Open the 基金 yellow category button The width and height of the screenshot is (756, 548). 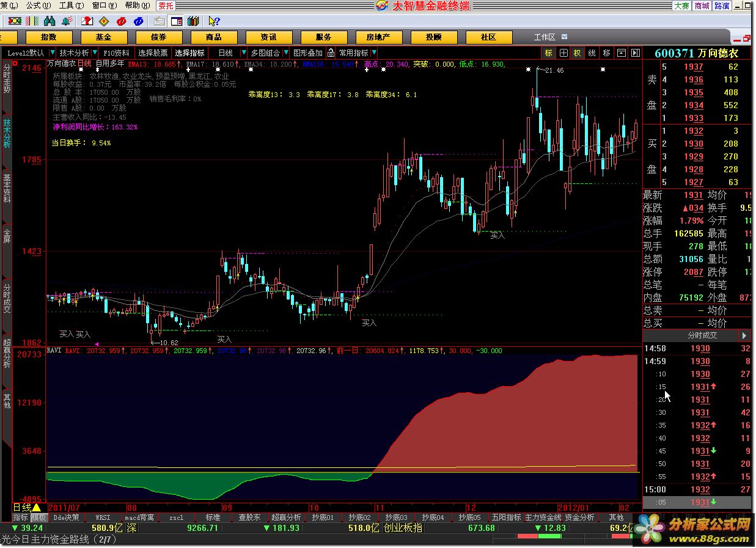coord(103,37)
